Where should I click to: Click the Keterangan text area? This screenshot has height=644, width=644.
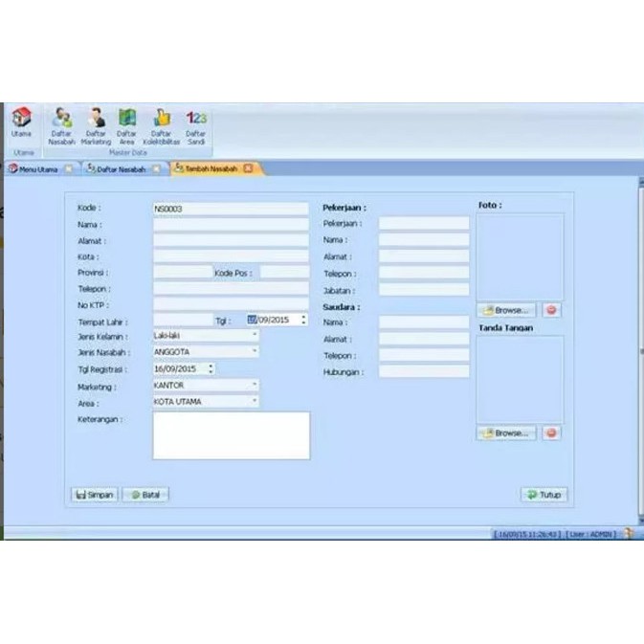pos(232,435)
